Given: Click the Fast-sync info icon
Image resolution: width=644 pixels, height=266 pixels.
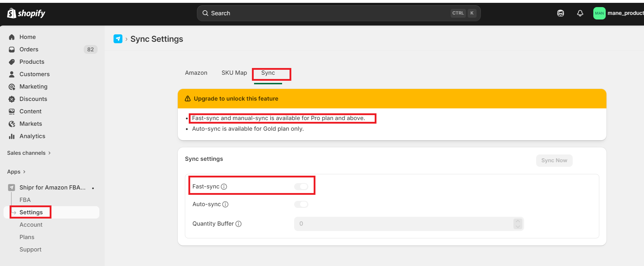Looking at the screenshot, I should click(x=224, y=187).
